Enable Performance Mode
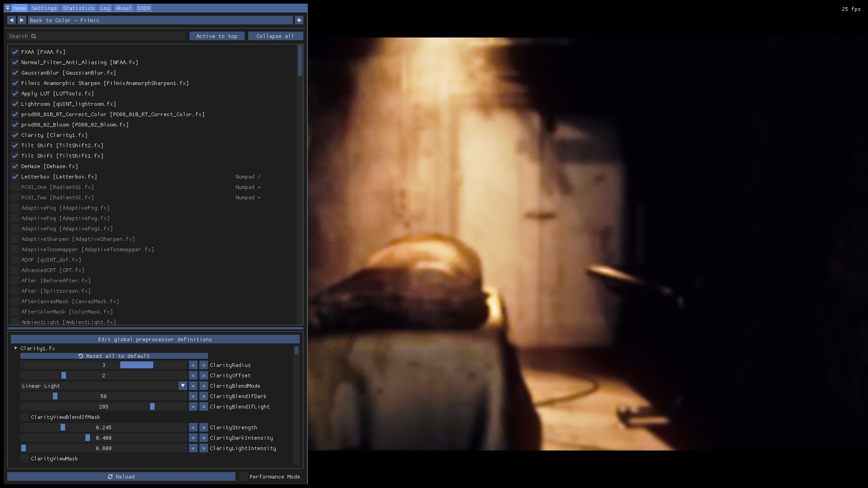This screenshot has width=868, height=488. (243, 476)
